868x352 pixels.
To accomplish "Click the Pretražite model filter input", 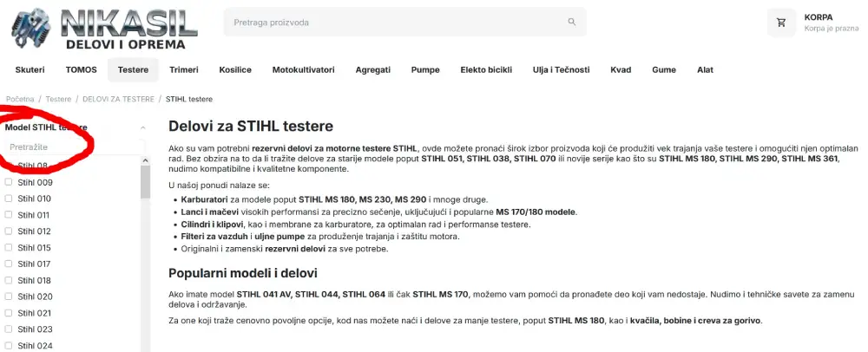I will 75,147.
